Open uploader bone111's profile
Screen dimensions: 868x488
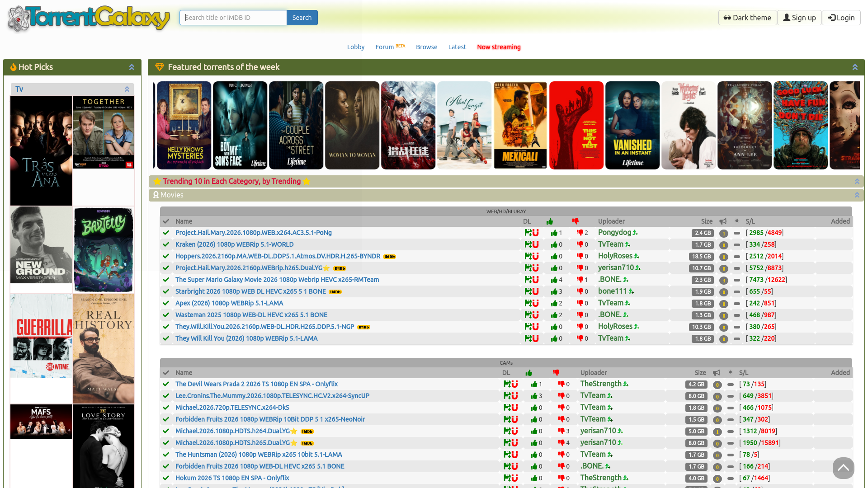click(x=613, y=291)
